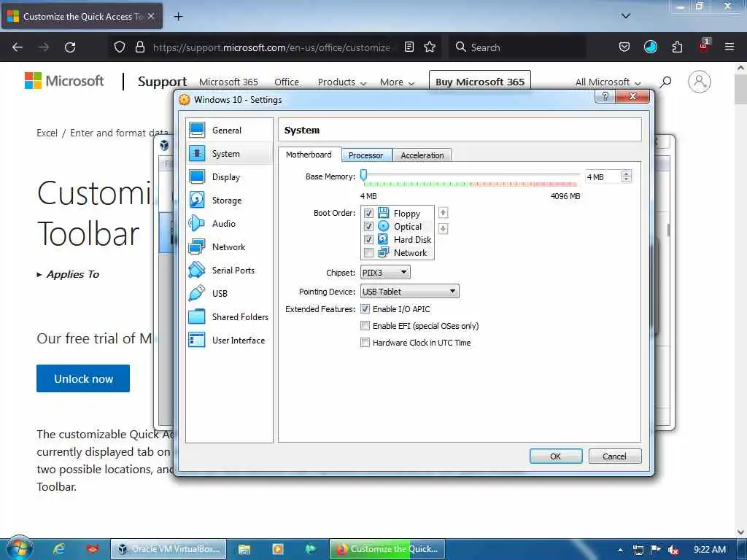This screenshot has height=560, width=747.
Task: Bookmark this page with star icon
Action: pyautogui.click(x=430, y=47)
